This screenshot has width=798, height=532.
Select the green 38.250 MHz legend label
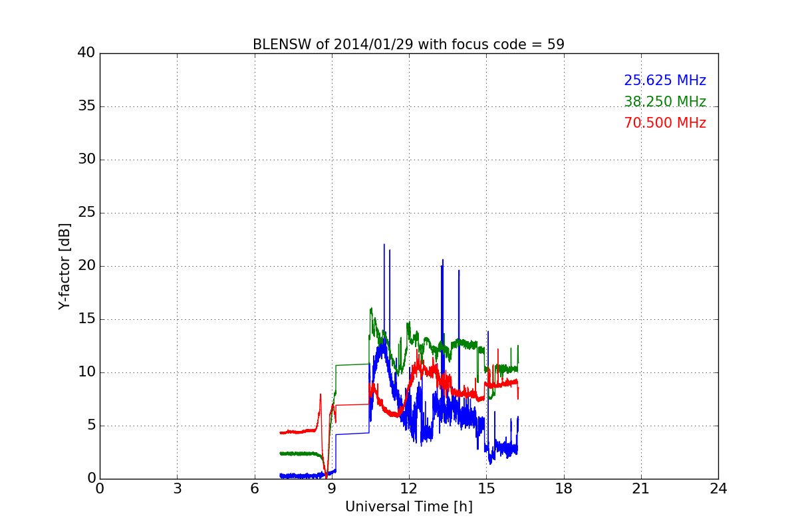(665, 102)
